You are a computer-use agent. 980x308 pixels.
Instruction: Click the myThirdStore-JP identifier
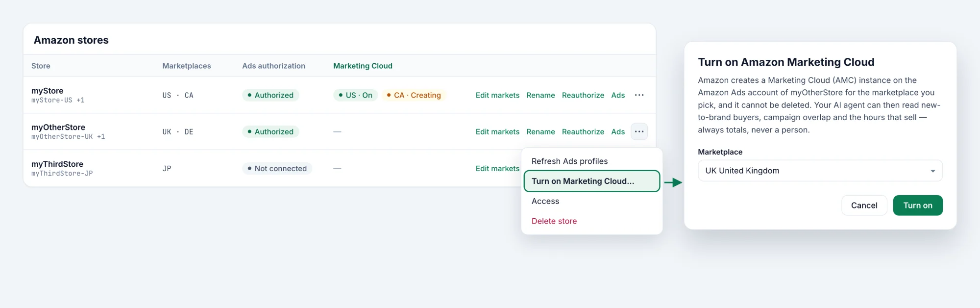[x=62, y=174]
